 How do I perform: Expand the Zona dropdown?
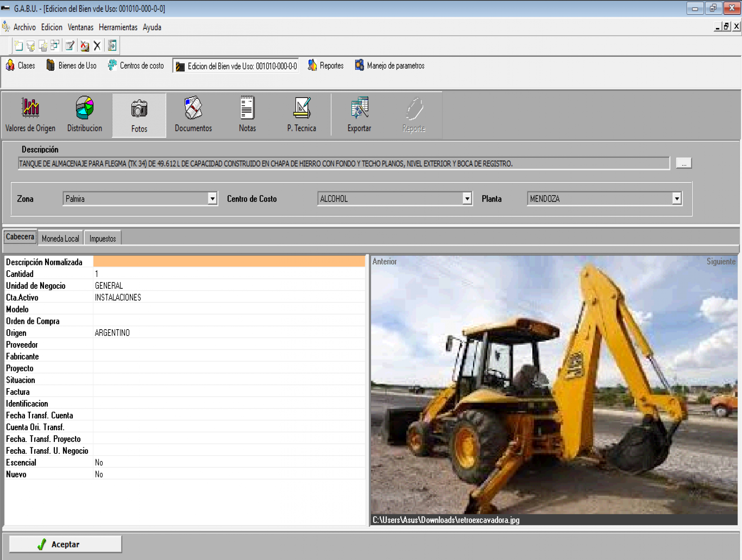pyautogui.click(x=212, y=199)
